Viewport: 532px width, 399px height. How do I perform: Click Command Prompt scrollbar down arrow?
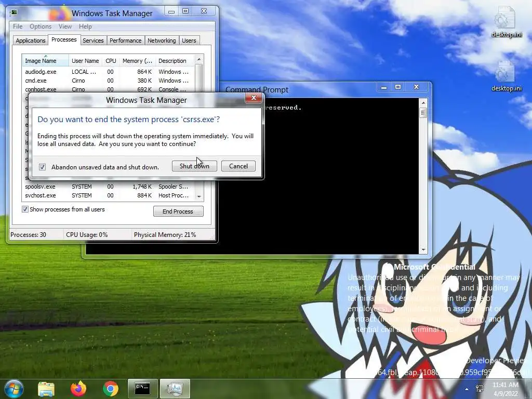tap(423, 250)
